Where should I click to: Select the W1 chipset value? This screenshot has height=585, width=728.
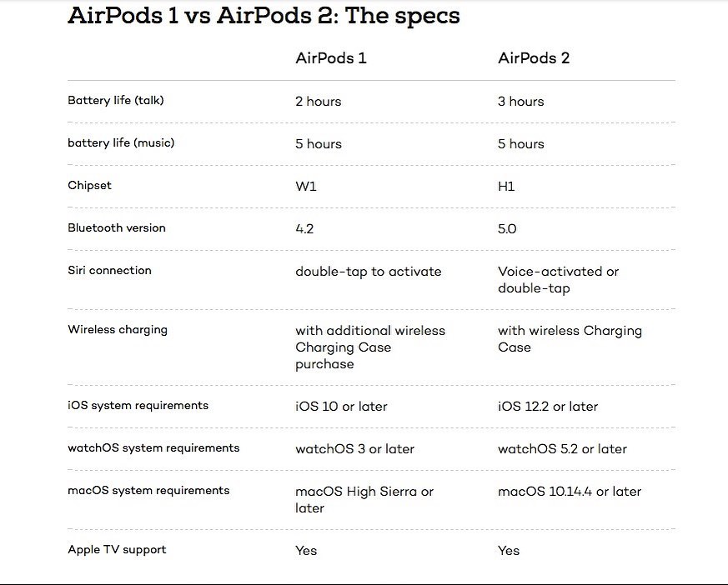(306, 186)
